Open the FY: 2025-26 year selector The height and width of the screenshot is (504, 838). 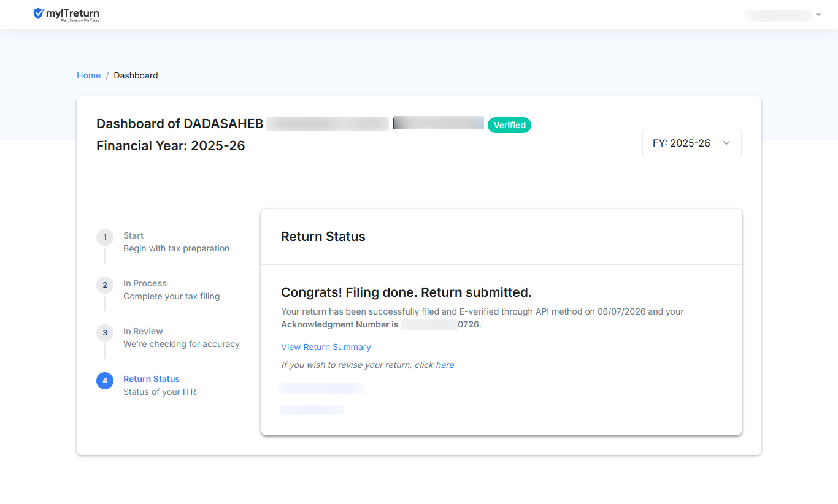(691, 143)
